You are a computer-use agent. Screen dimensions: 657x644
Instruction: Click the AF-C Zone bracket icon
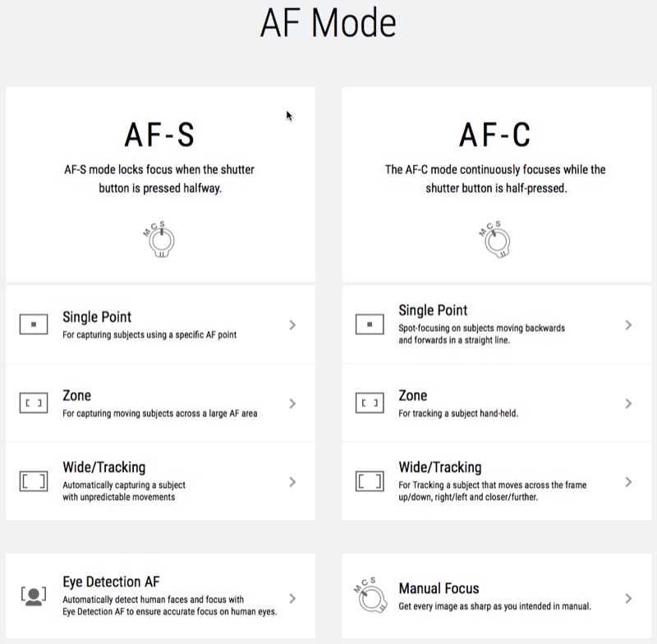(370, 403)
